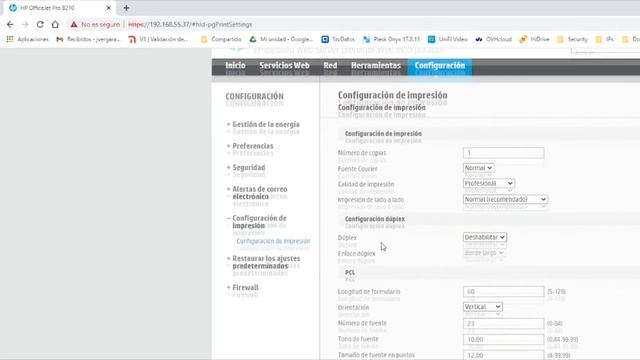The width and height of the screenshot is (640, 360).
Task: Close the HP OfficeJet Pro 8210 tab
Action: [109, 8]
